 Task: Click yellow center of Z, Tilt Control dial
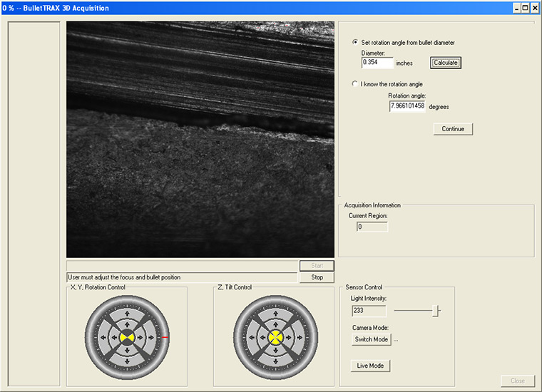pyautogui.click(x=275, y=337)
